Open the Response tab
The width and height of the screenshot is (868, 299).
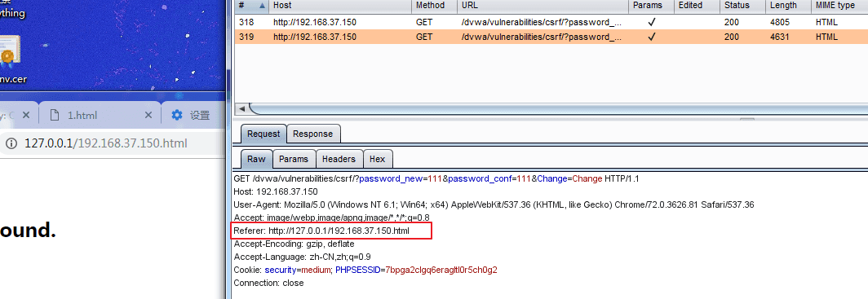pos(312,134)
